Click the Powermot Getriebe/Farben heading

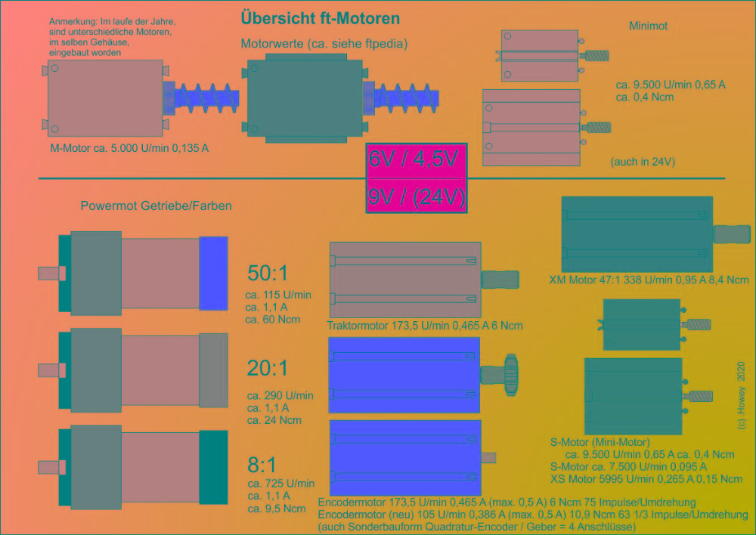coord(156,206)
